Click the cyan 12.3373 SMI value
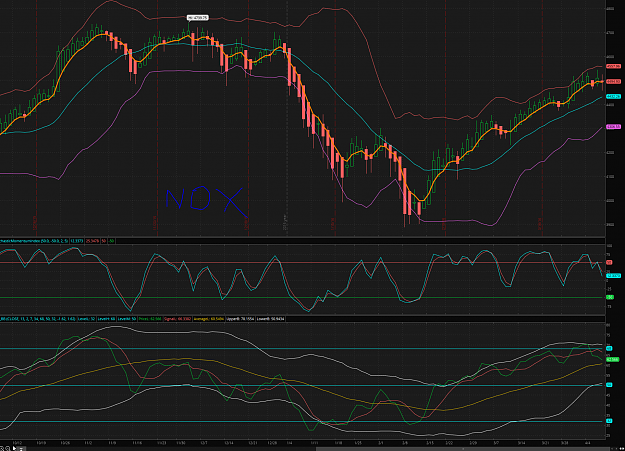 (x=77, y=241)
